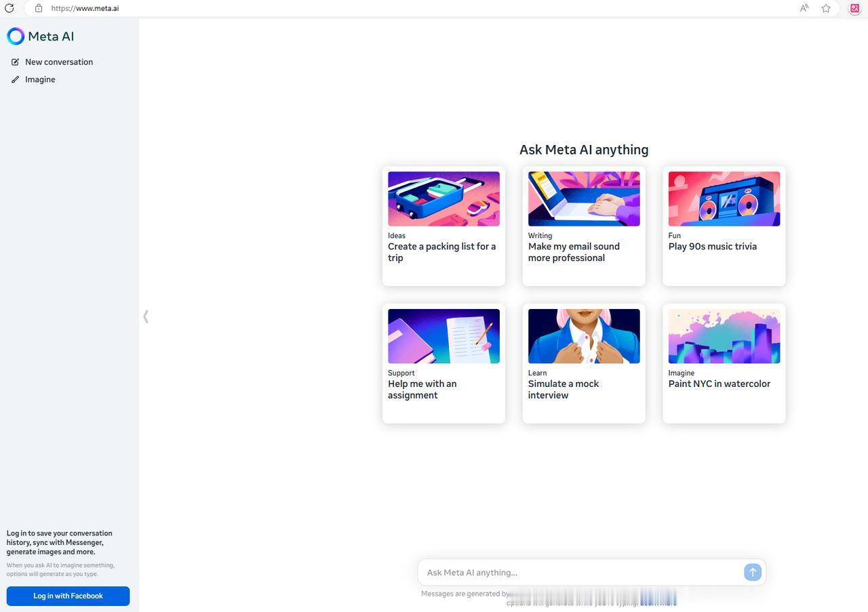868x612 pixels.
Task: Click the Imagine pencil icon
Action: 16,79
